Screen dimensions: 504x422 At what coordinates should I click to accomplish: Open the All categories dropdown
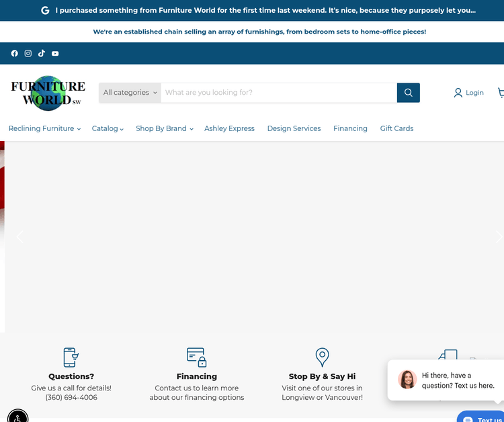(x=130, y=93)
